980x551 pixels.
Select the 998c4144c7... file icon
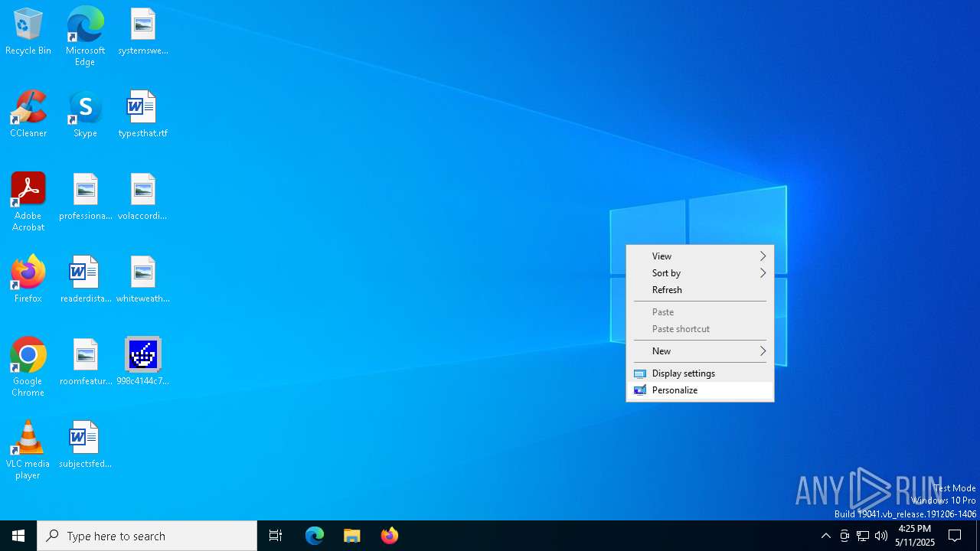(143, 363)
